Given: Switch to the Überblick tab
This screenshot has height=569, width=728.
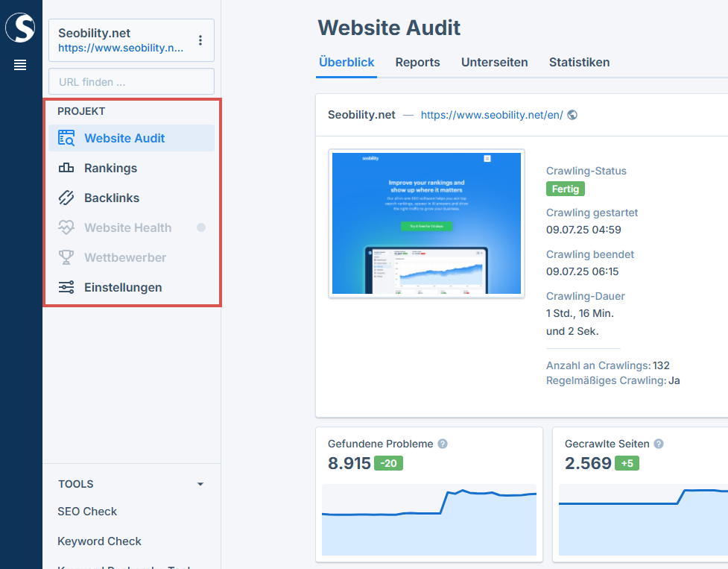Looking at the screenshot, I should [x=346, y=62].
